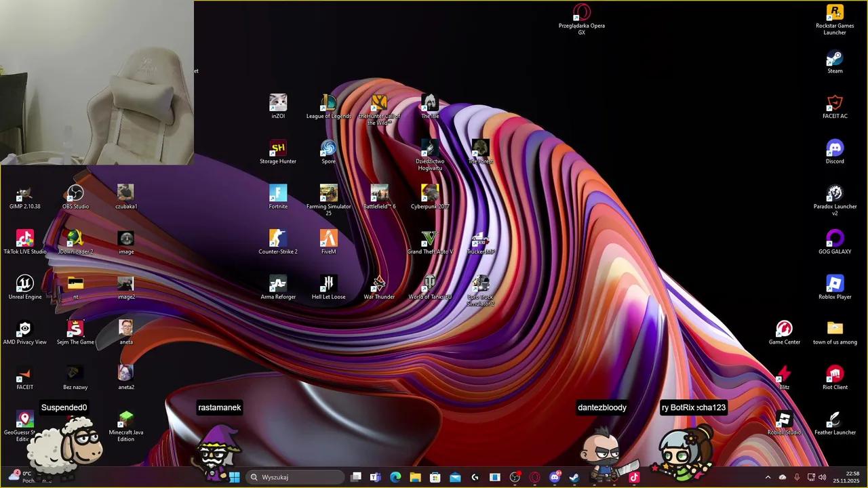Open the AMD Privacy View icon
Viewport: 868px width, 488px height.
pos(25,333)
